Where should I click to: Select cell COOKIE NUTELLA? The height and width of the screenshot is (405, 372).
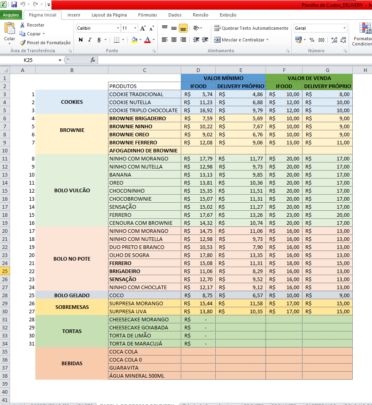[145, 102]
